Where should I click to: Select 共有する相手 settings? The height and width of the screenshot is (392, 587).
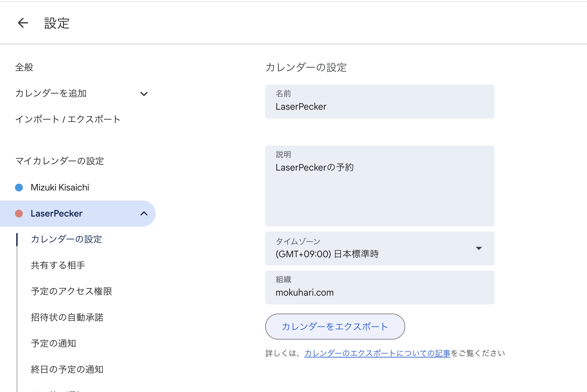pyautogui.click(x=57, y=265)
